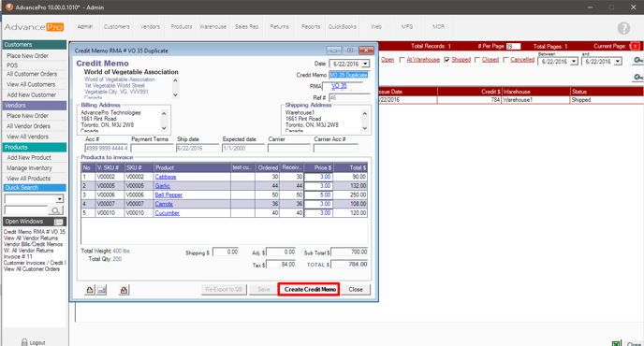Tick the Closed status checkbox
The width and height of the screenshot is (644, 346).
(x=477, y=60)
